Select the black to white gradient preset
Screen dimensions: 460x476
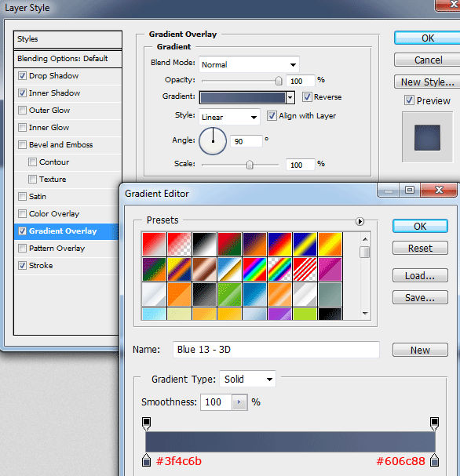[x=204, y=244]
